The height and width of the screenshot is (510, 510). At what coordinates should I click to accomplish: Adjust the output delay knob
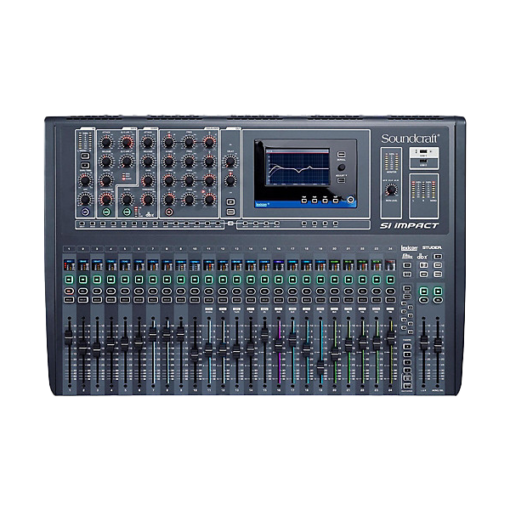pos(230,162)
